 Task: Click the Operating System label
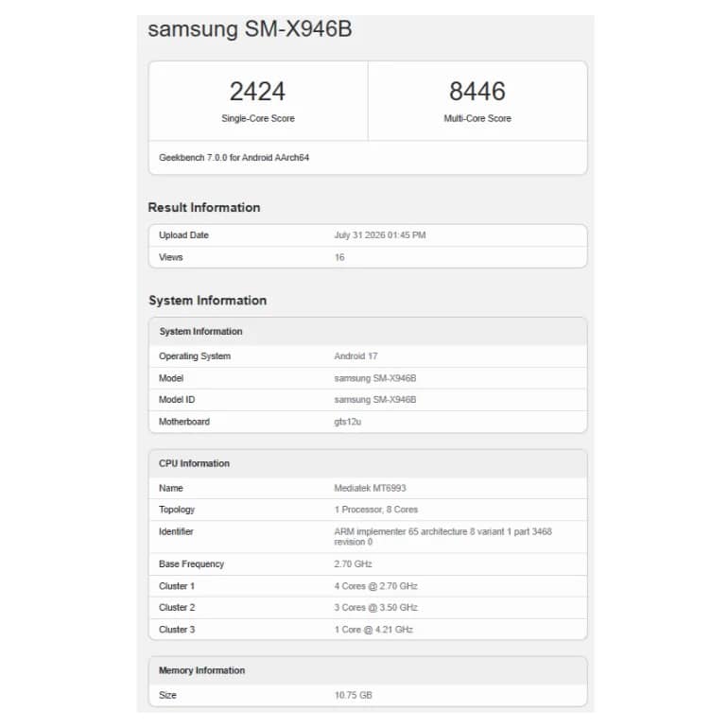195,356
